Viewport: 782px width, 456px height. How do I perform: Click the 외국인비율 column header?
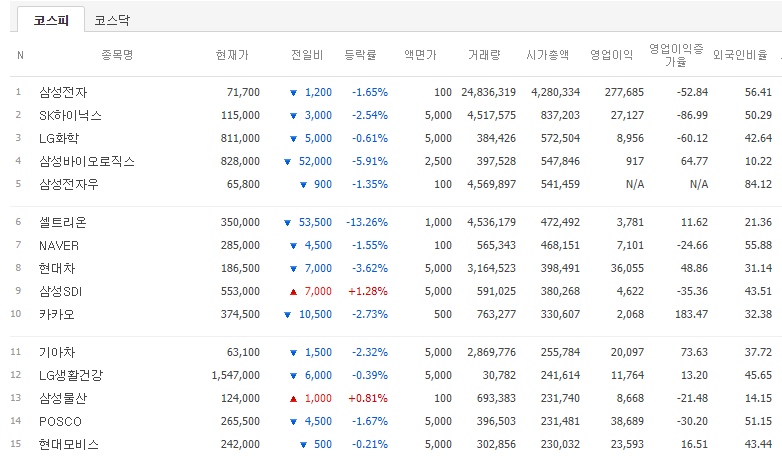[x=740, y=55]
